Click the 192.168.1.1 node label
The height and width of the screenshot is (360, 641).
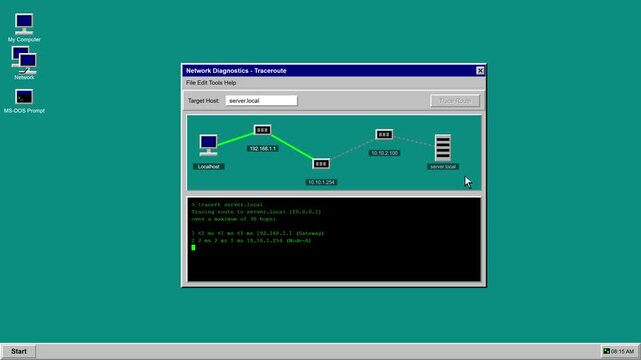(262, 149)
